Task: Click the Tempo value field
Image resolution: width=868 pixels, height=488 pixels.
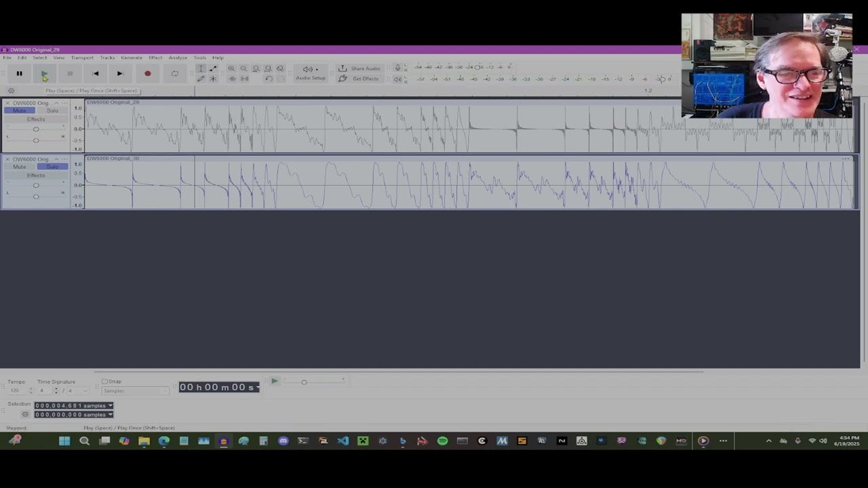Action: pyautogui.click(x=17, y=391)
